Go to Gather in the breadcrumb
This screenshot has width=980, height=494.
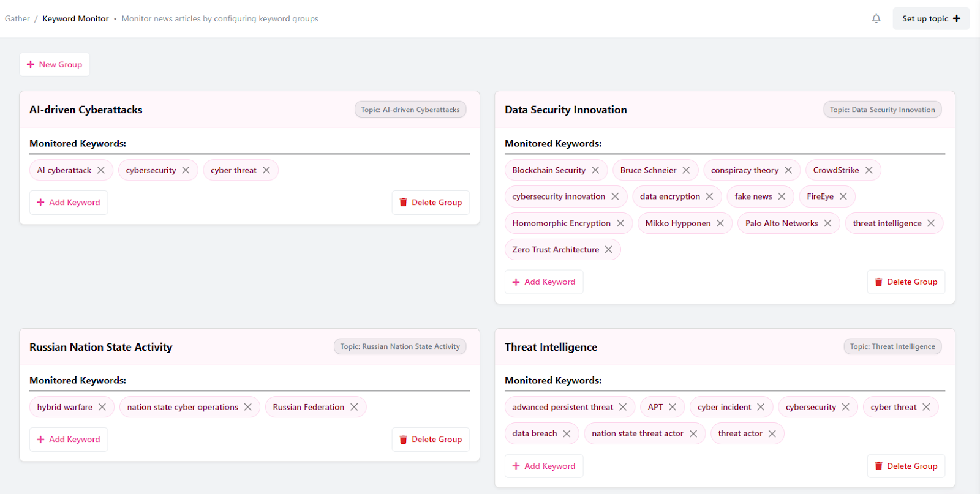click(x=17, y=19)
